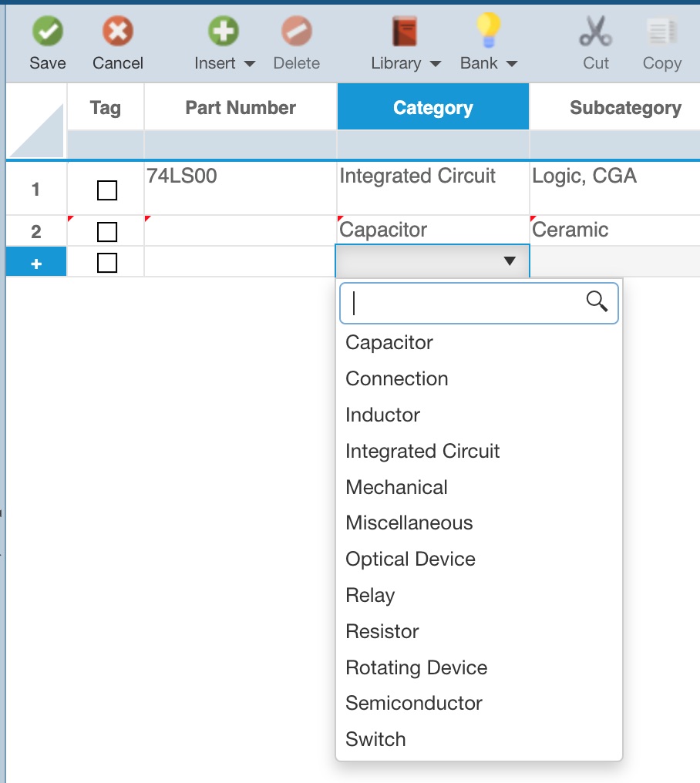Click the green Save checkmark icon

[47, 32]
